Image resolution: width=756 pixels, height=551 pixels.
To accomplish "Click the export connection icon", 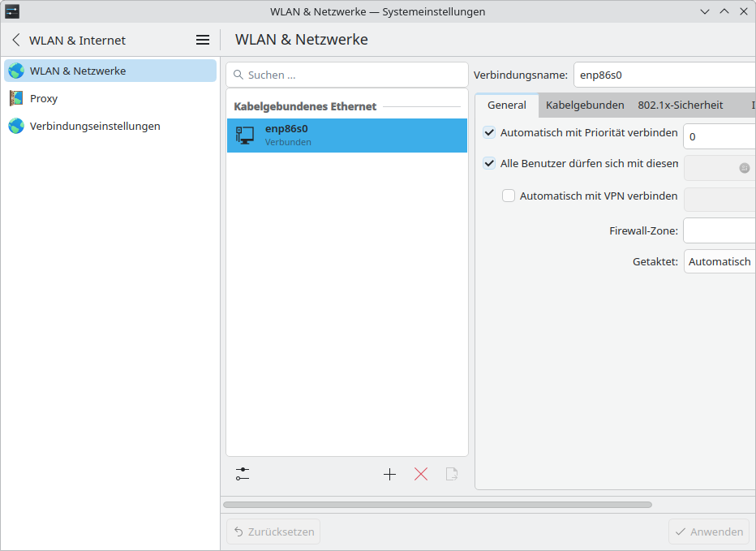I will [452, 474].
